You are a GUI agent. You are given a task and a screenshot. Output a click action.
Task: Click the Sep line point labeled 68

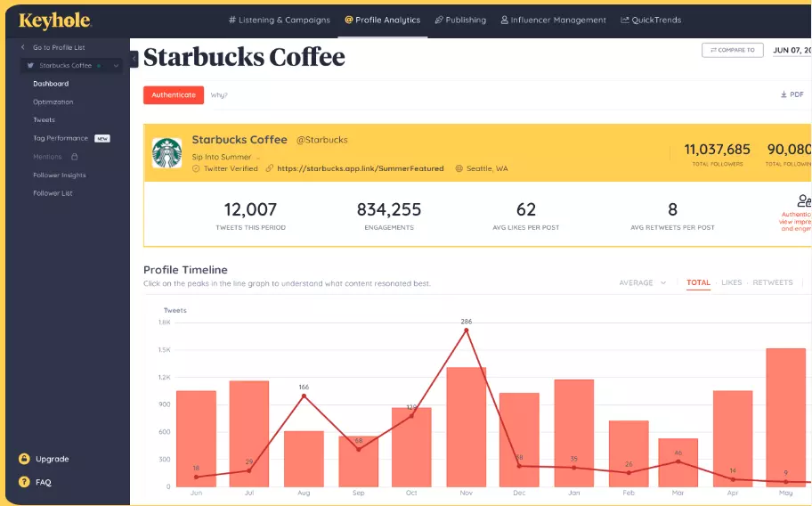358,449
